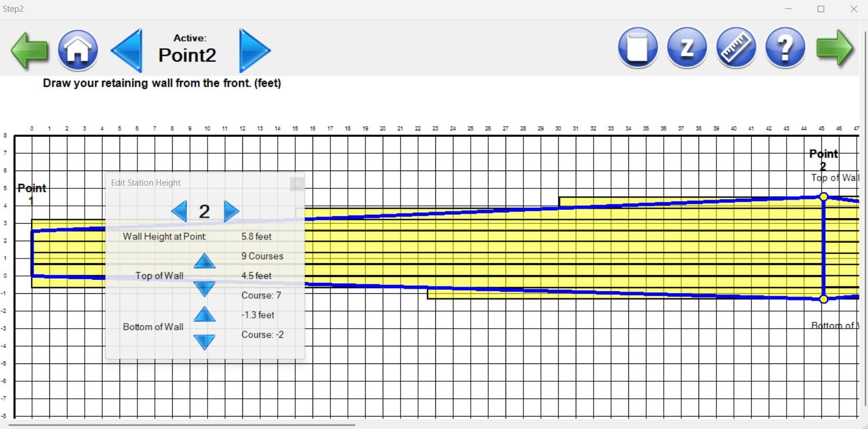Viewport: 868px width, 429px height.
Task: Open the notebook tool in the toolbar
Action: (x=637, y=48)
